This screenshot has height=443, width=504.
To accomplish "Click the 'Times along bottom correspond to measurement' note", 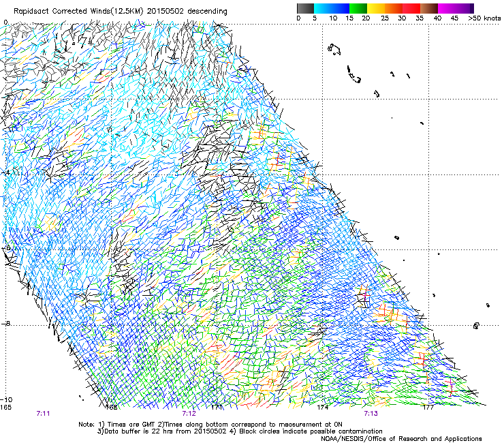I will tap(243, 425).
